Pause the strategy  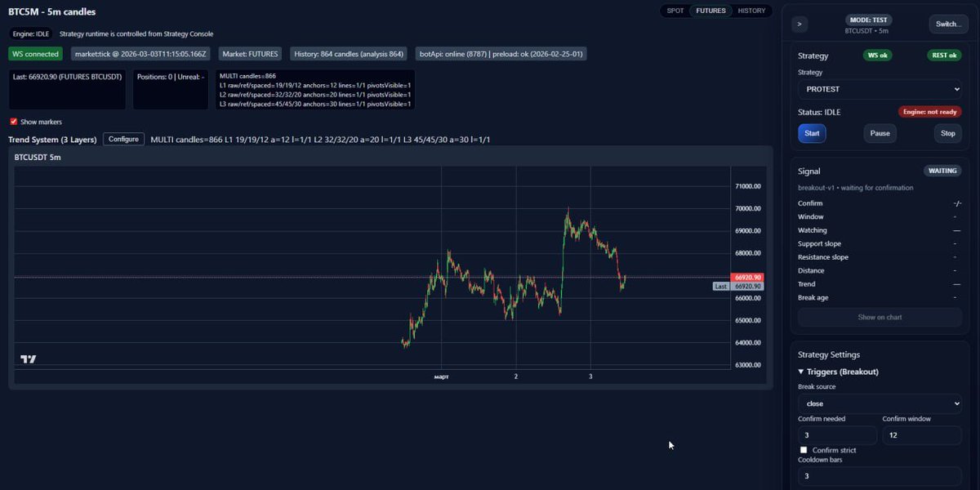[x=880, y=133]
